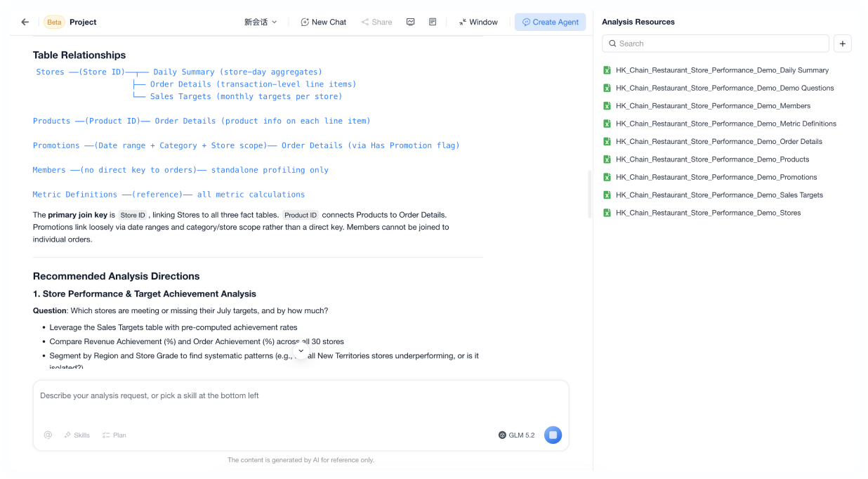This screenshot has height=479, width=868.
Task: Open HK_Chain_Restaurant_Store_Performance_Demo_Stores file
Action: pyautogui.click(x=708, y=213)
